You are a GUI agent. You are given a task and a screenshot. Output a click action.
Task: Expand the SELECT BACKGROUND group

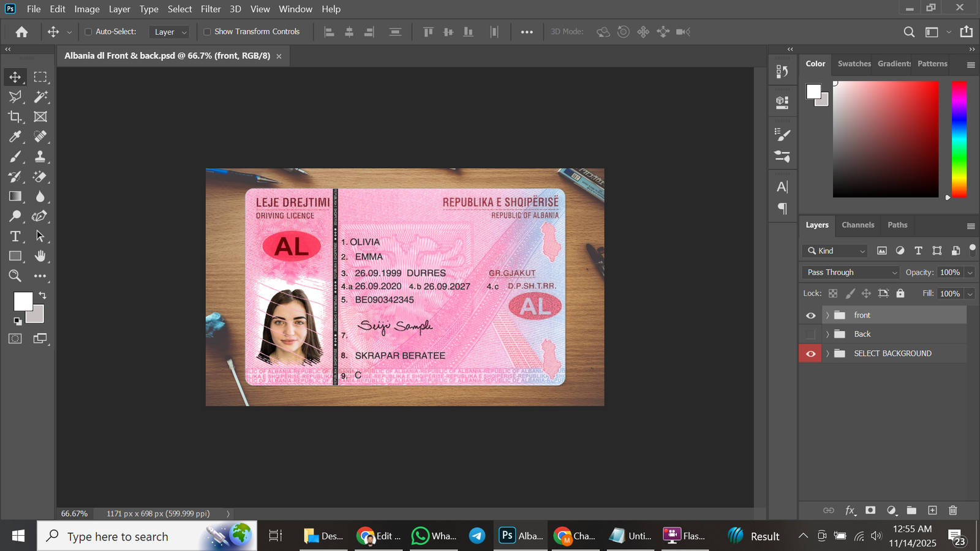(827, 353)
